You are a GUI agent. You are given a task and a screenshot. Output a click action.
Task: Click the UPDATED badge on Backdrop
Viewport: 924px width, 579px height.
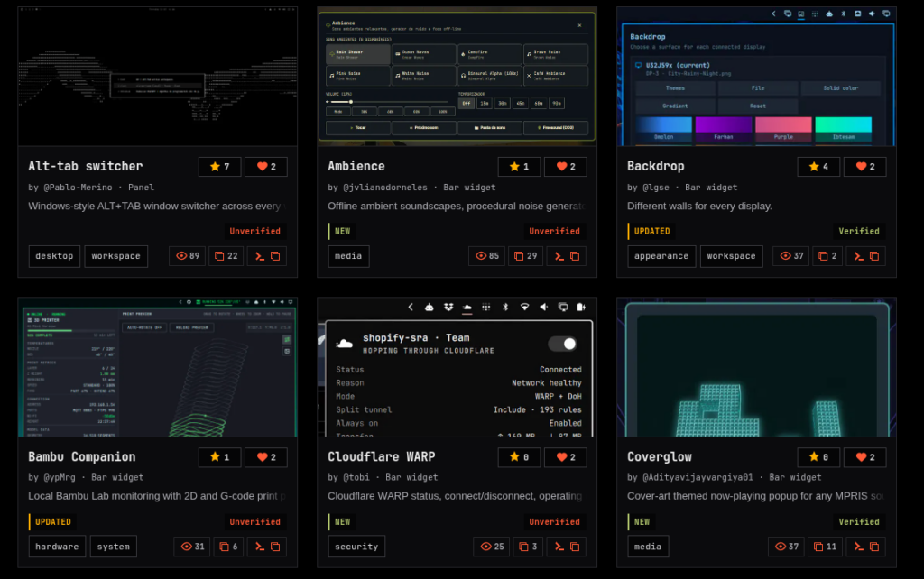coord(651,232)
